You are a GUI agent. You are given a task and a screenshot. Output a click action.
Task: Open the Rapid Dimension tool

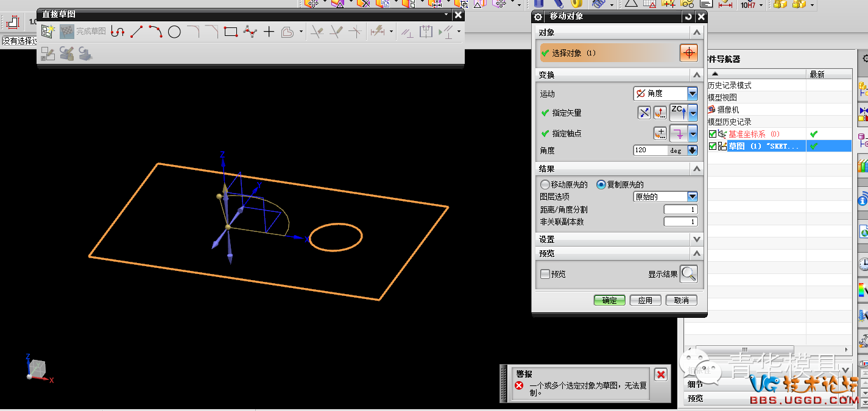tap(378, 32)
